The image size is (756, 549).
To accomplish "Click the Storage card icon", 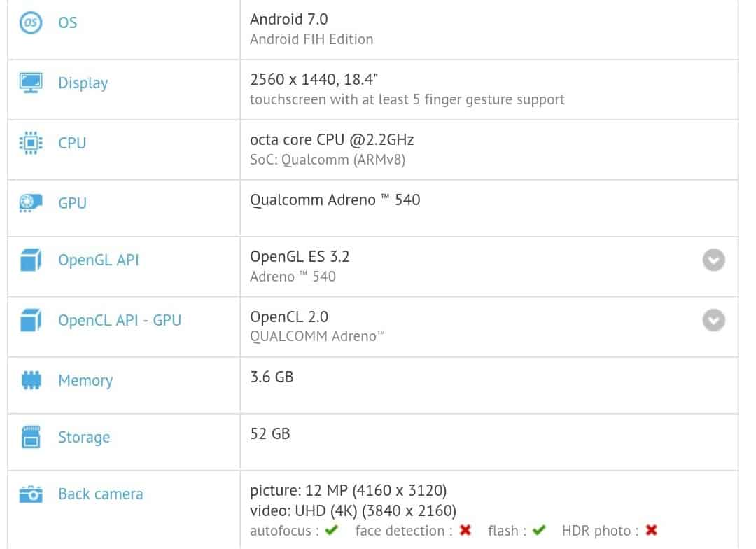I will 31,437.
